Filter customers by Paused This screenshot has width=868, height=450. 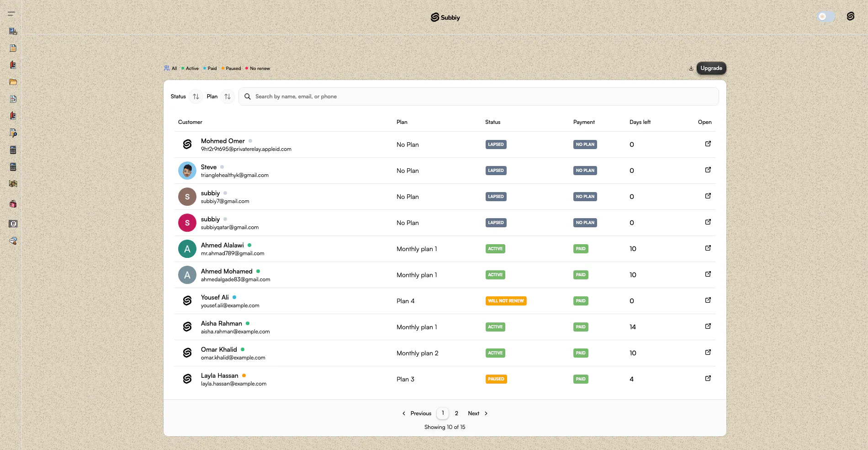coord(231,69)
